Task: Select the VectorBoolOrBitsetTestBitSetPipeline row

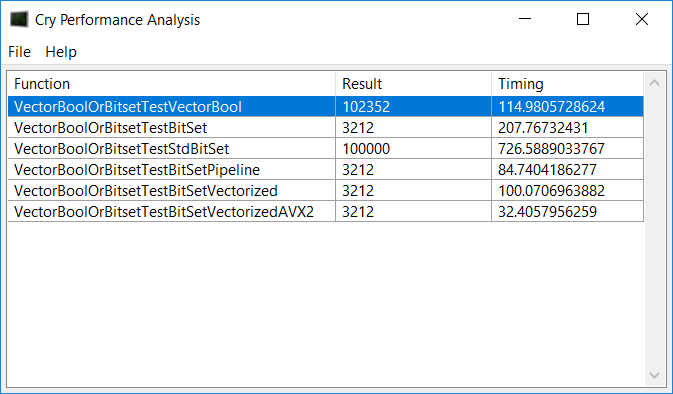Action: pos(325,170)
